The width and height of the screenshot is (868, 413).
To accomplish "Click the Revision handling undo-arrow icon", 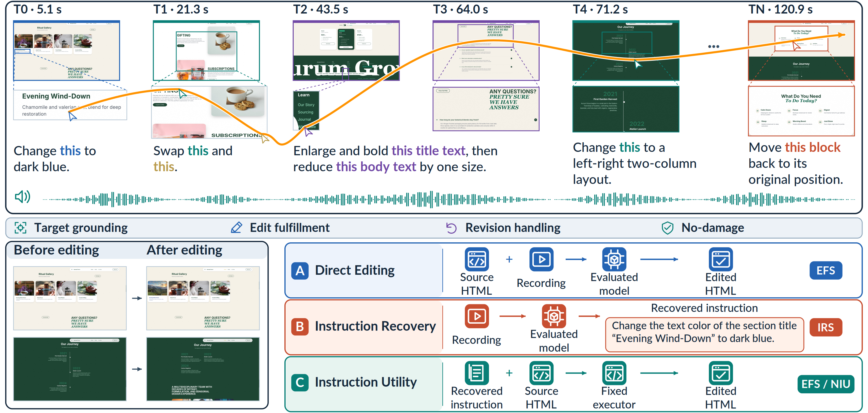I will (x=451, y=228).
